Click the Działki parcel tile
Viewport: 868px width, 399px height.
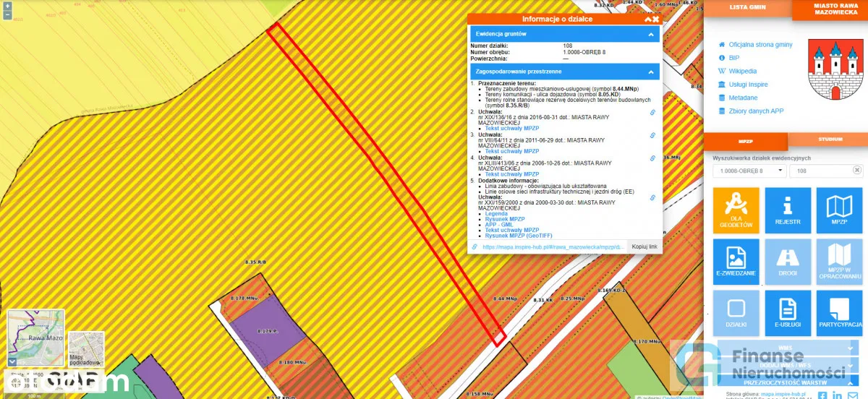[x=736, y=313]
